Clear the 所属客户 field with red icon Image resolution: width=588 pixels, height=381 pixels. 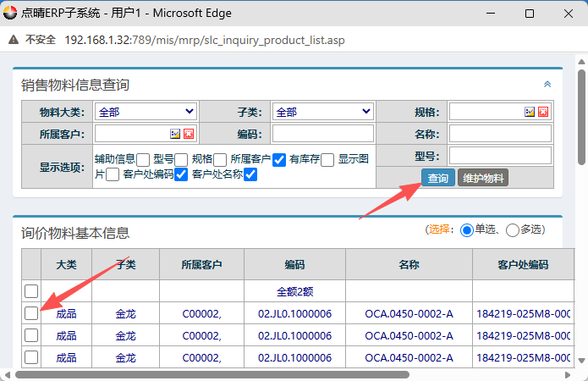click(x=189, y=134)
